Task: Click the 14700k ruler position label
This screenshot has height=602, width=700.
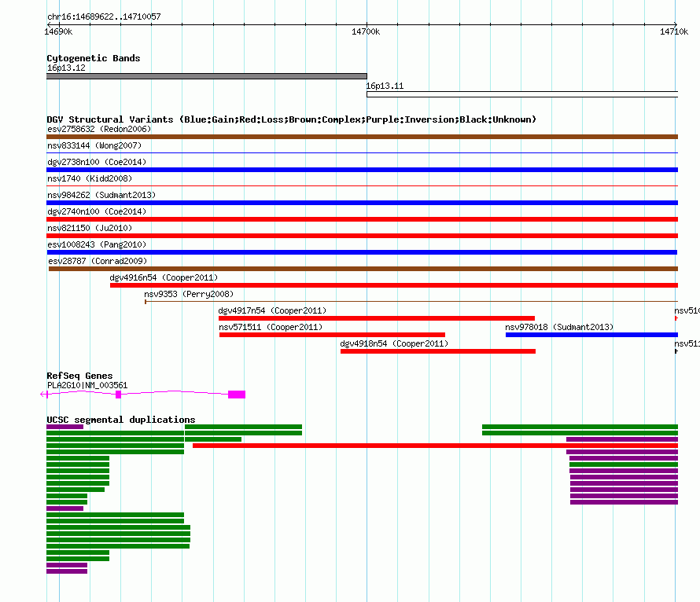Action: tap(366, 31)
